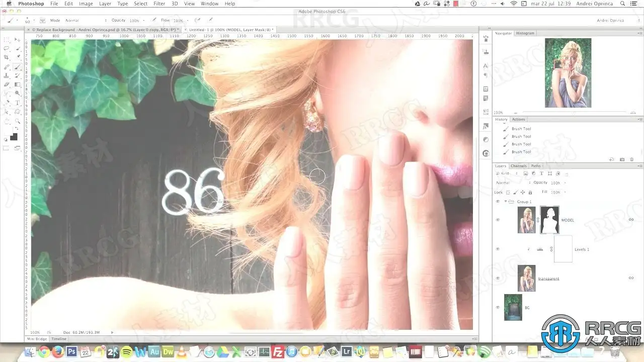Open Google Chrome from the Dock
Screen dimensions: 644x362
coord(44,351)
